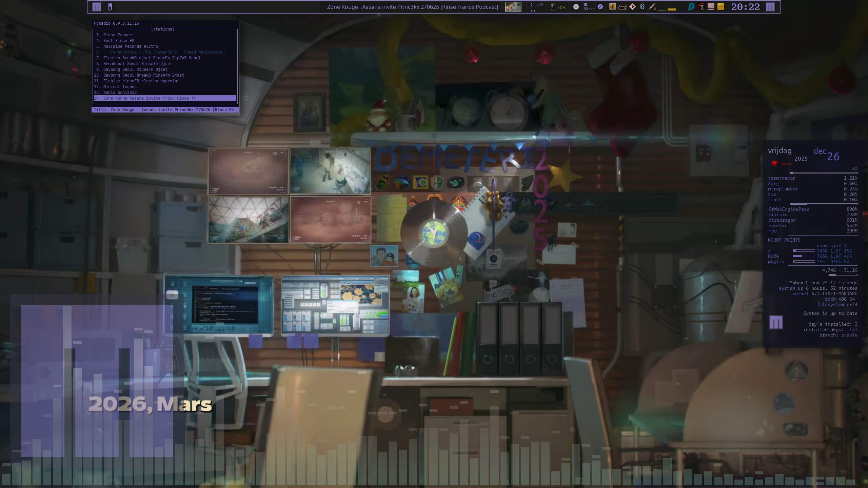Click the Bluetooth tray icon
The height and width of the screenshot is (488, 868).
click(x=642, y=7)
